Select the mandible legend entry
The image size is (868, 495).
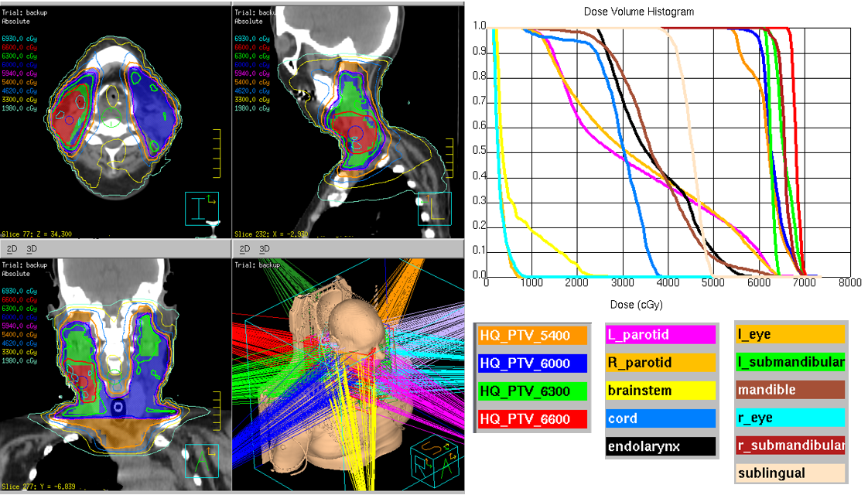(x=790, y=390)
